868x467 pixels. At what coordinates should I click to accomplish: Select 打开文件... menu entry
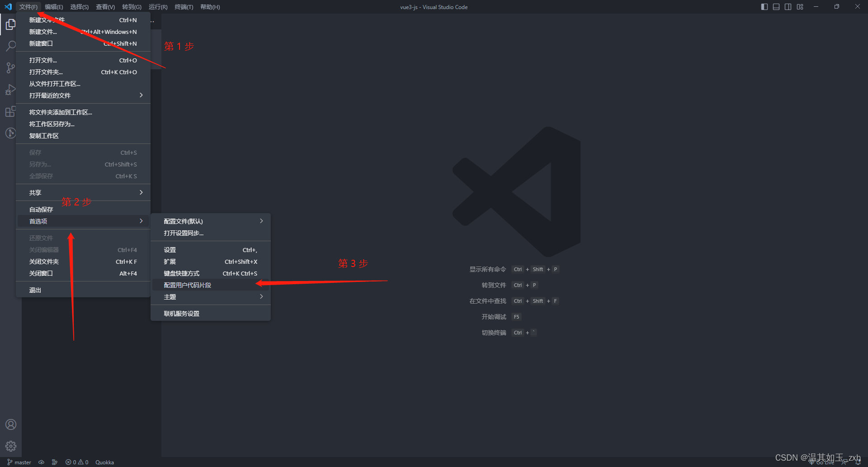83,60
